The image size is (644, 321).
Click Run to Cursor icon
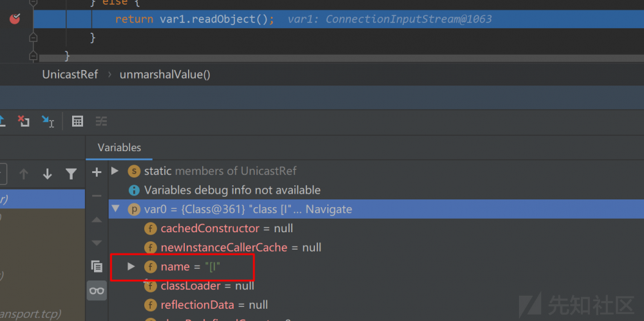[x=48, y=121]
